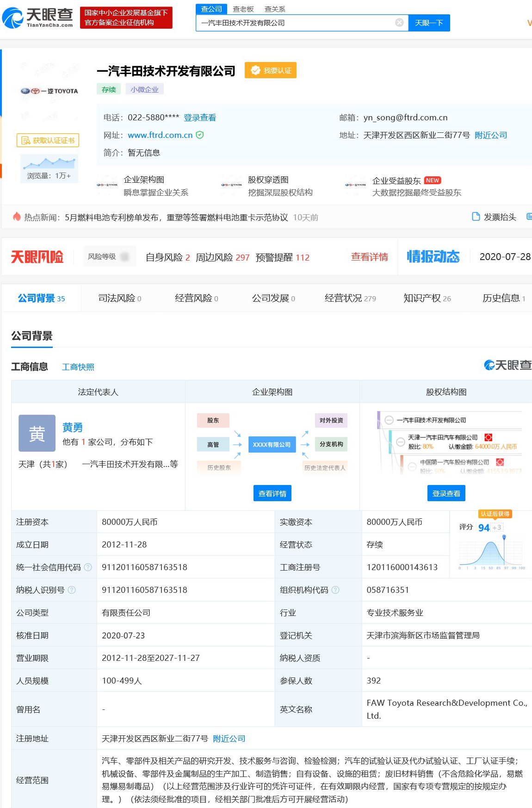Select the 查关系 search tab
This screenshot has width=532, height=808.
coord(275,9)
